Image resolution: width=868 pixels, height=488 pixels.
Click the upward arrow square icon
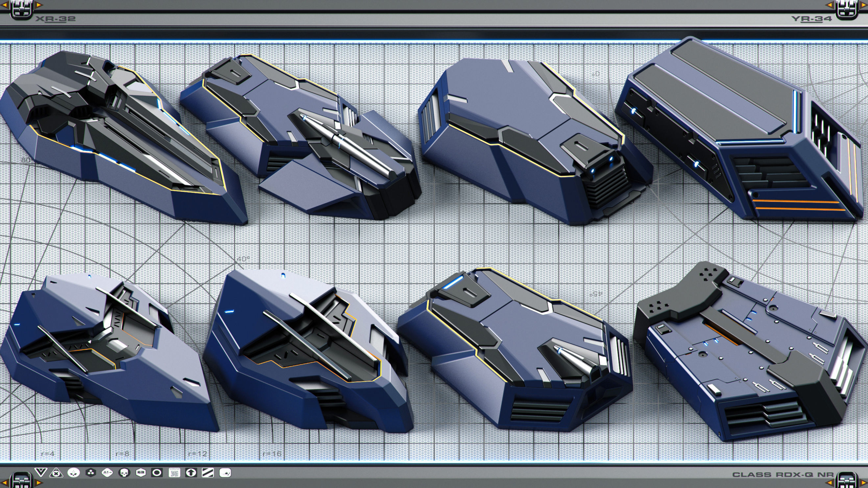(x=191, y=473)
